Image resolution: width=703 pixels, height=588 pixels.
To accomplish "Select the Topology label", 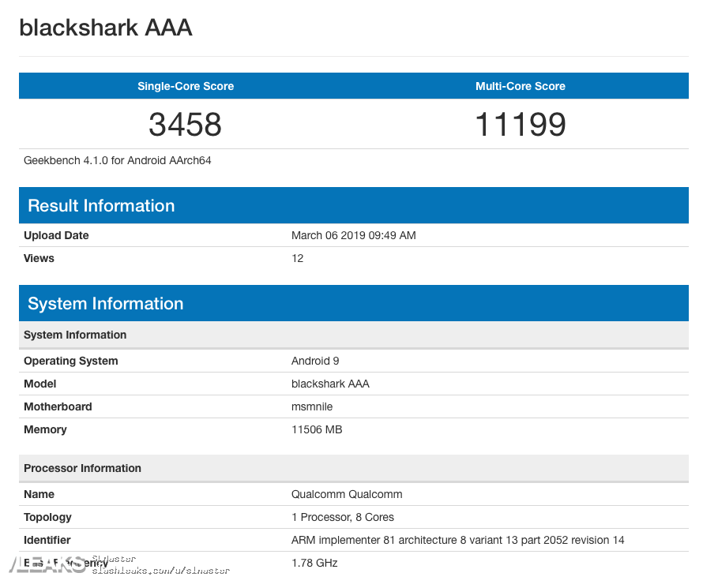I will coord(47,517).
